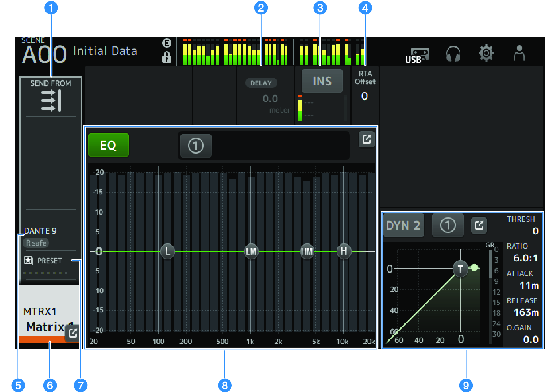550x392 pixels.
Task: Open the USB recorder icon
Action: pyautogui.click(x=417, y=55)
